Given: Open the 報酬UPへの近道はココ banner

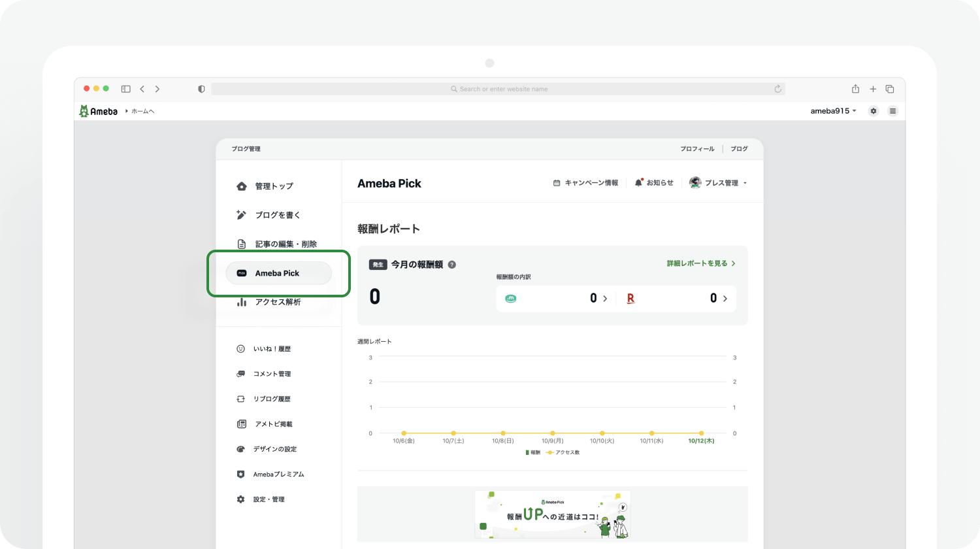Looking at the screenshot, I should (x=553, y=514).
